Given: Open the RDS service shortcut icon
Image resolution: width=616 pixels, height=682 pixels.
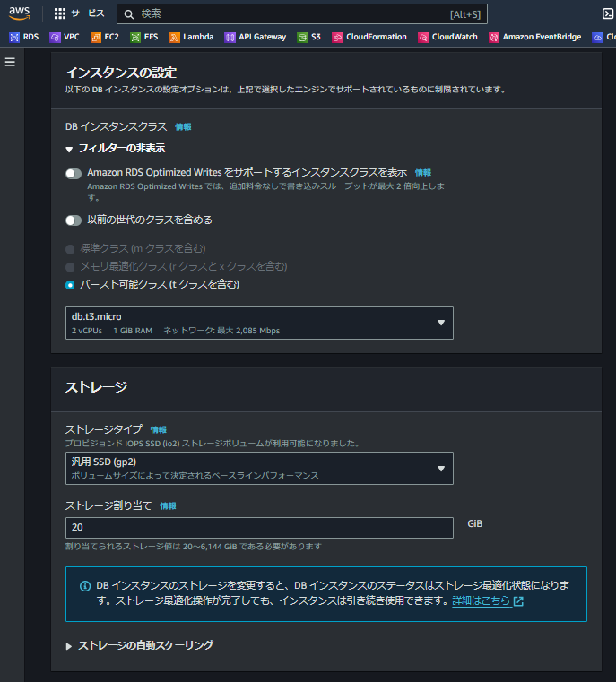Looking at the screenshot, I should (14, 38).
